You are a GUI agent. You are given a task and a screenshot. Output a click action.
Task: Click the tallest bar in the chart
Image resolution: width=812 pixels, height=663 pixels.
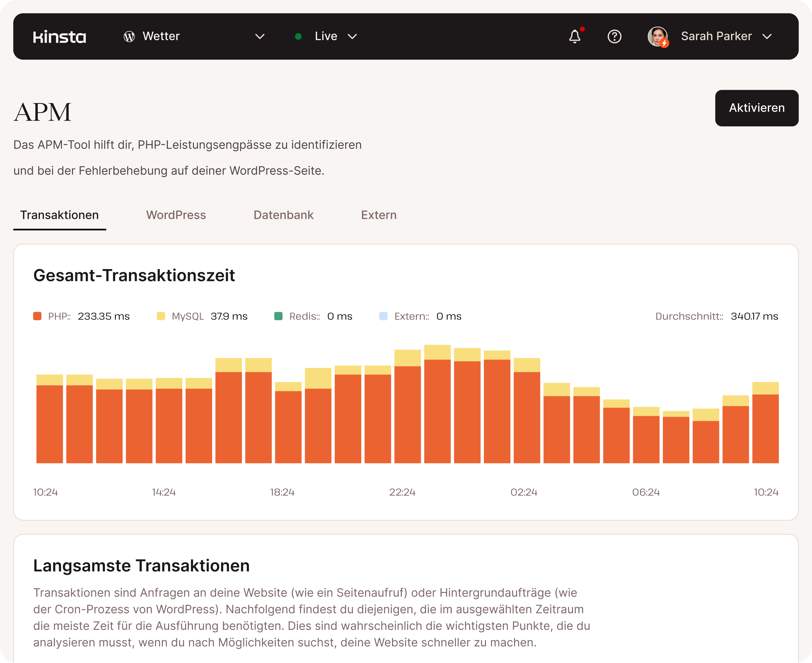click(x=437, y=405)
